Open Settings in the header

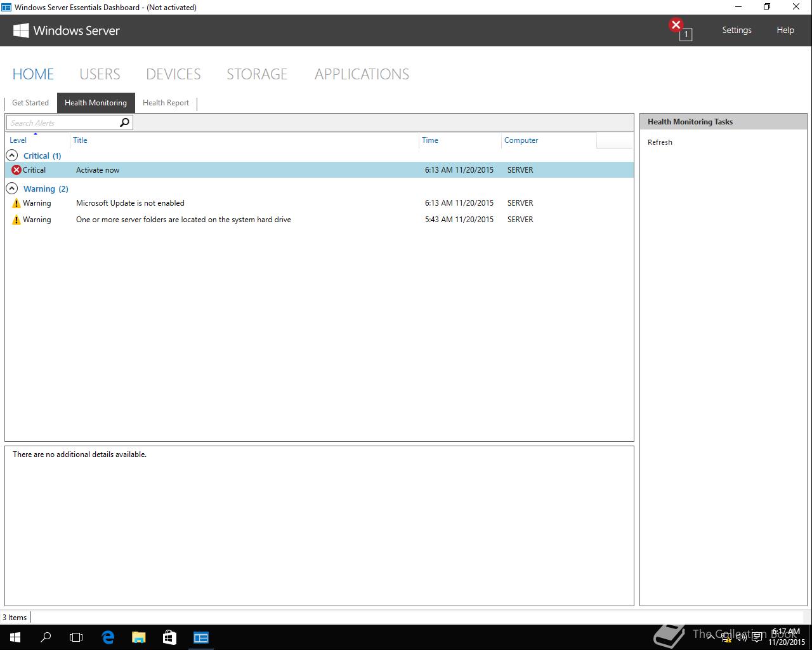pos(737,30)
